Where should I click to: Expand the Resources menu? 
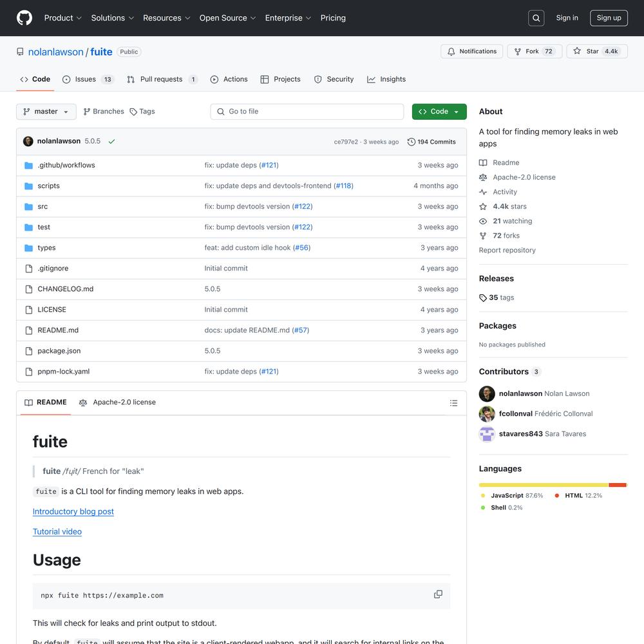point(166,18)
